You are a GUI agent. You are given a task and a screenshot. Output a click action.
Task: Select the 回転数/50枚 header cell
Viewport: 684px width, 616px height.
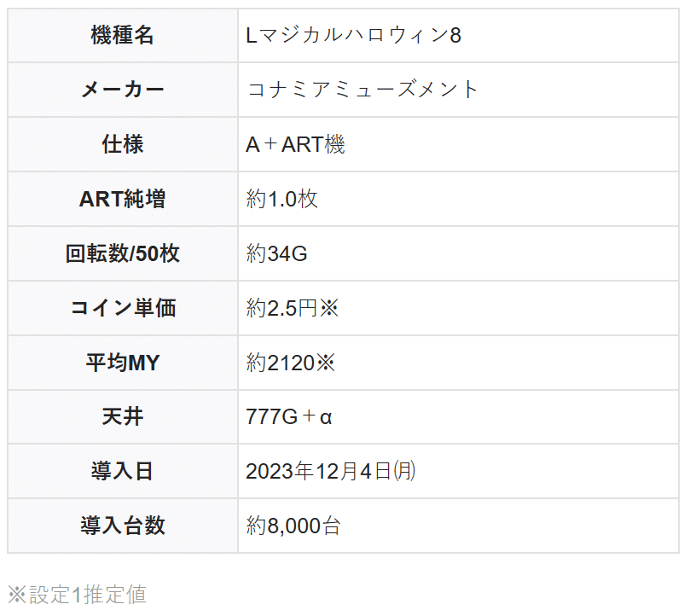tap(123, 253)
